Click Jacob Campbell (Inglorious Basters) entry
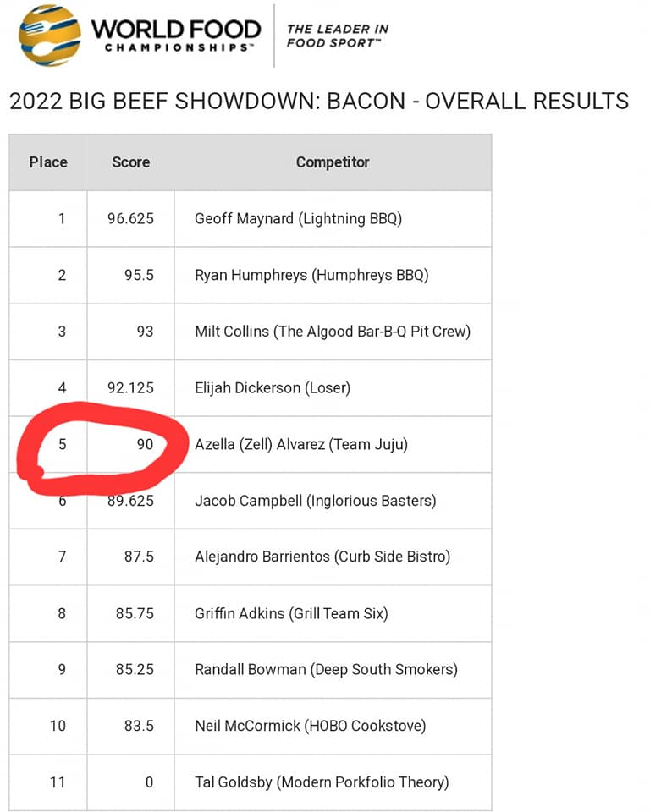 pyautogui.click(x=315, y=501)
